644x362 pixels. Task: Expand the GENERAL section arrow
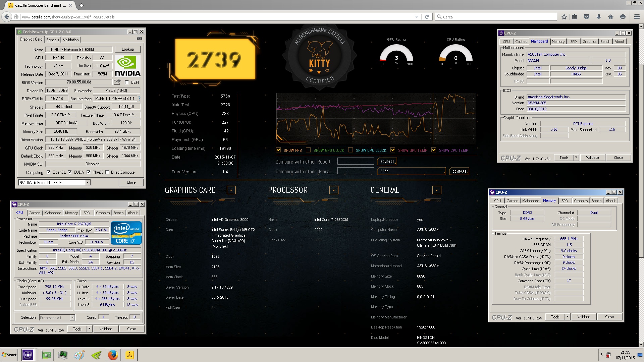tap(437, 190)
